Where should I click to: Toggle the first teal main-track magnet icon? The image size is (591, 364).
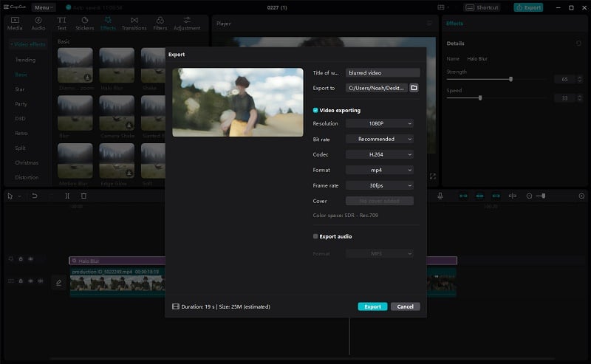point(463,196)
